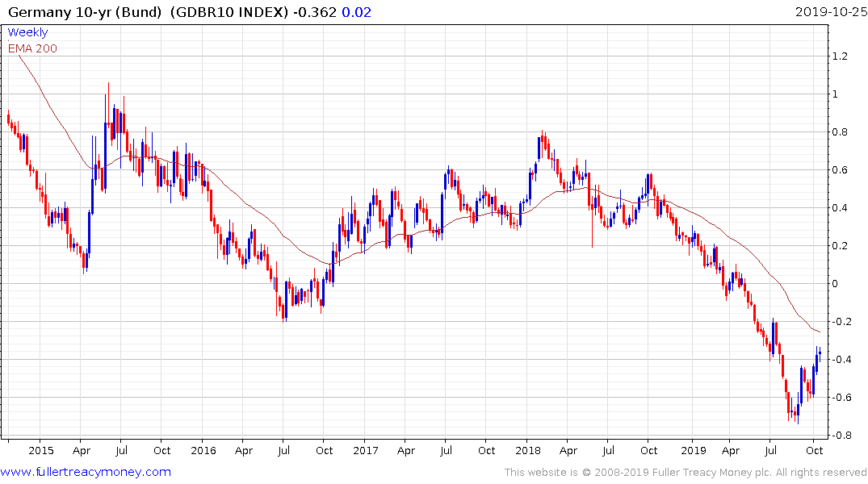Click the chart title Germany 10-yr (Bund)

click(85, 12)
